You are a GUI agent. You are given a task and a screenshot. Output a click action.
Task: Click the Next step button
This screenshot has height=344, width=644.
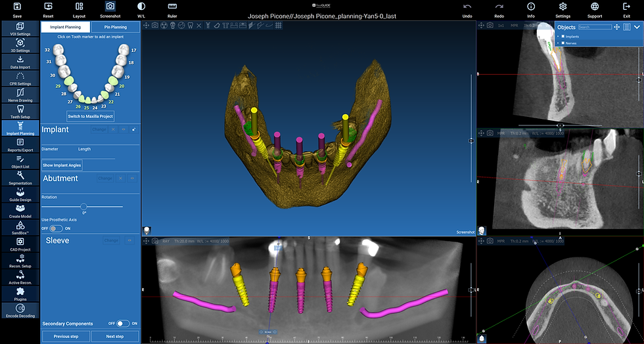point(115,336)
